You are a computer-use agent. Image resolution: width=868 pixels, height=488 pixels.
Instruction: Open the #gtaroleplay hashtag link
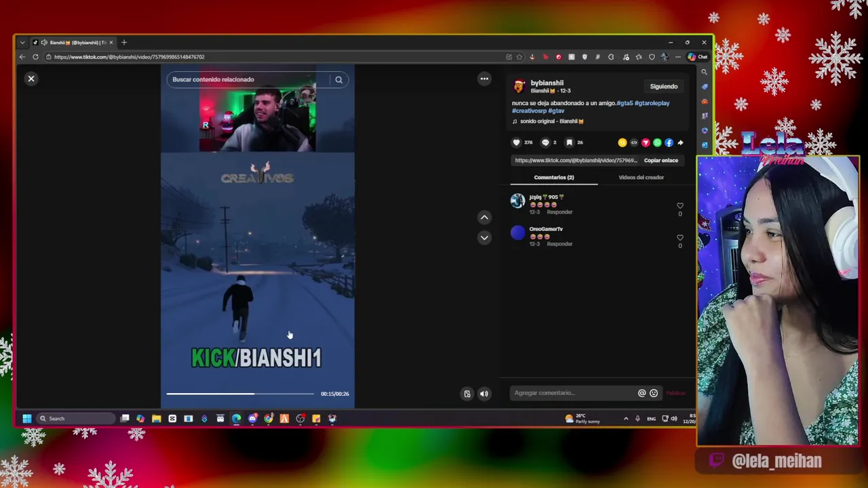point(652,103)
